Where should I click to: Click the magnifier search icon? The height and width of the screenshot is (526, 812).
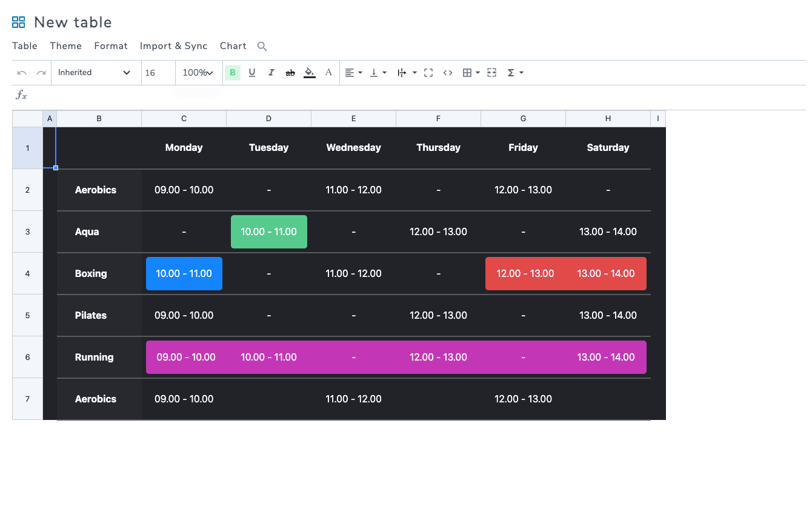click(x=262, y=46)
